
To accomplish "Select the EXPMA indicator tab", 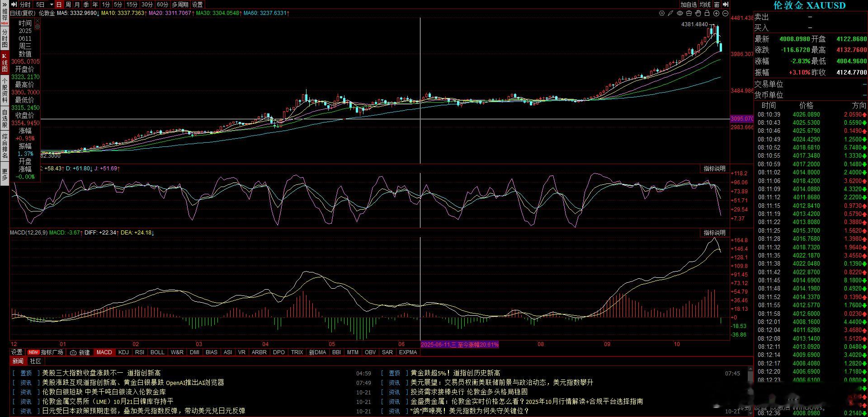I will point(408,352).
